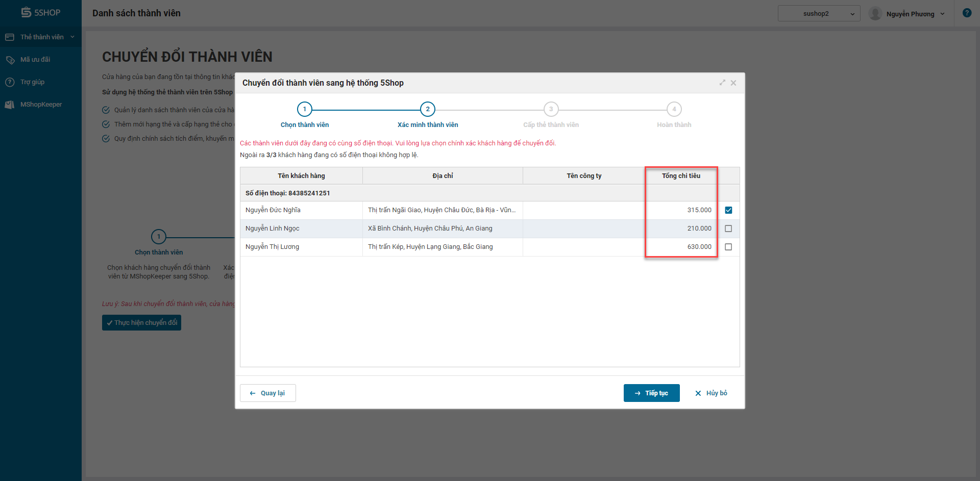Click the Trợ giúp help icon in sidebar
The image size is (980, 481).
click(10, 82)
